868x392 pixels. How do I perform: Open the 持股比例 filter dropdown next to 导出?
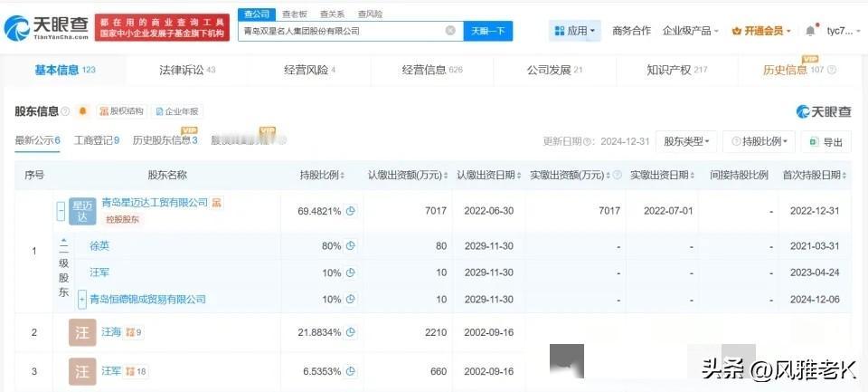(x=759, y=141)
